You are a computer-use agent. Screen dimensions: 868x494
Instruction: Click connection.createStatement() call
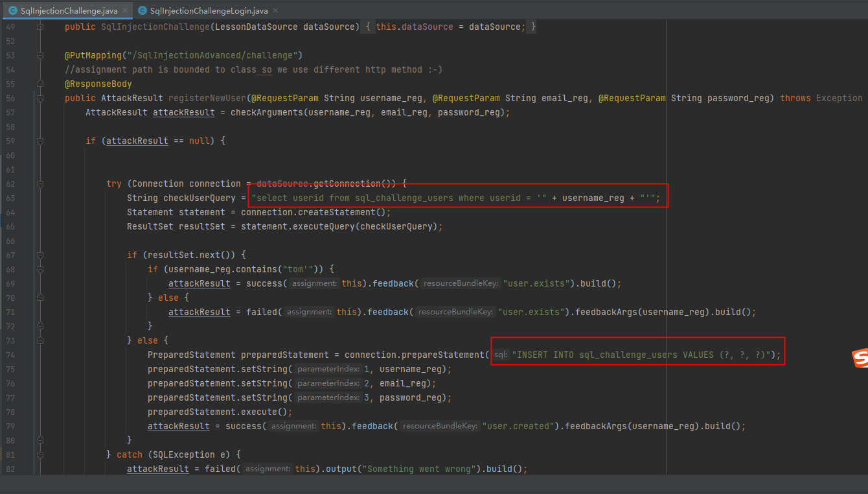pos(315,212)
